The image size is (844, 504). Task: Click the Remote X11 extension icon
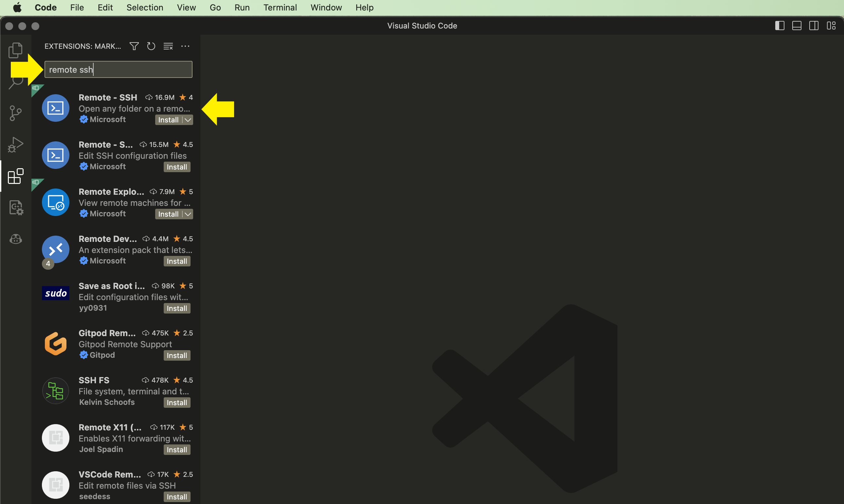pyautogui.click(x=55, y=438)
